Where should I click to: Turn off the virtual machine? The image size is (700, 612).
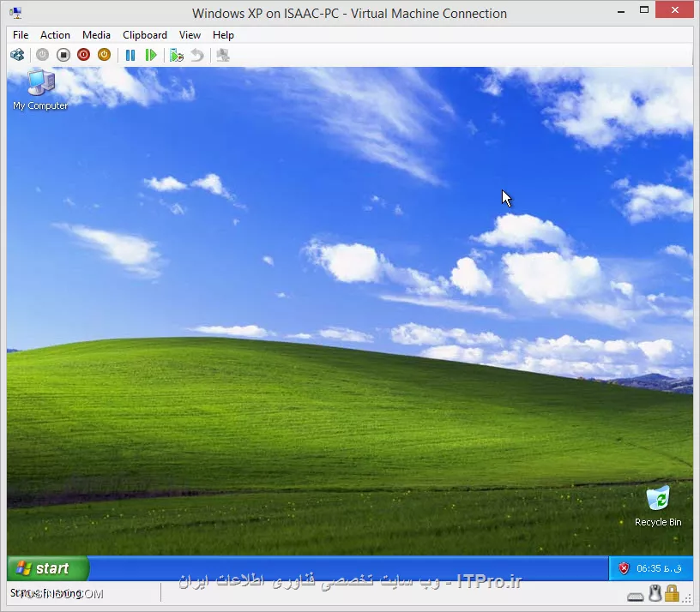[63, 55]
